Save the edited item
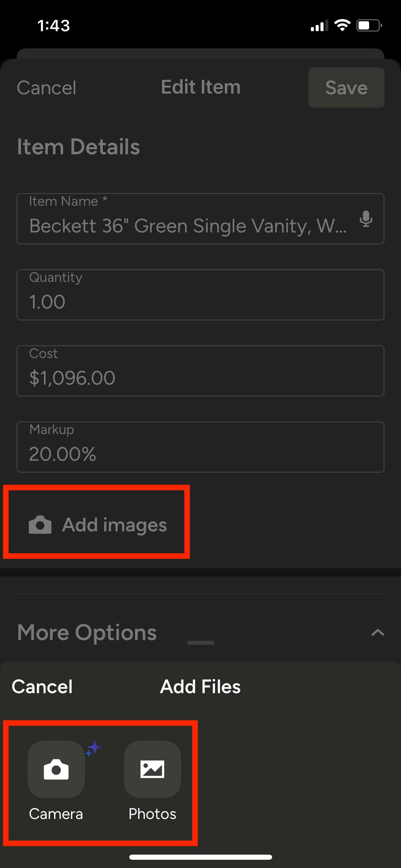This screenshot has width=401, height=868. click(347, 87)
